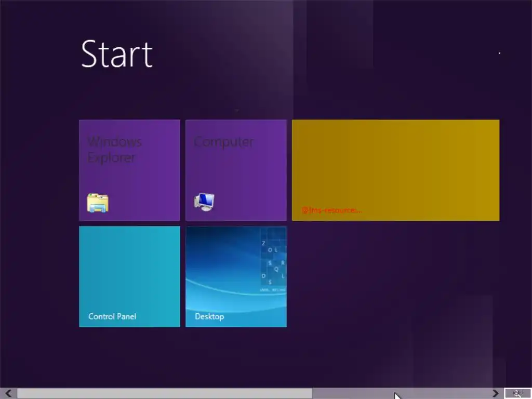Open the yellow @ms-resource tile

(x=395, y=170)
